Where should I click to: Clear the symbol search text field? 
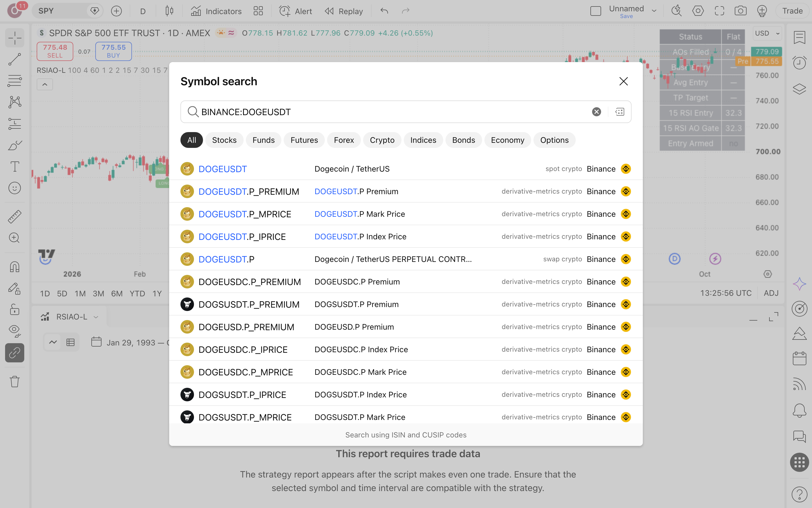[596, 112]
